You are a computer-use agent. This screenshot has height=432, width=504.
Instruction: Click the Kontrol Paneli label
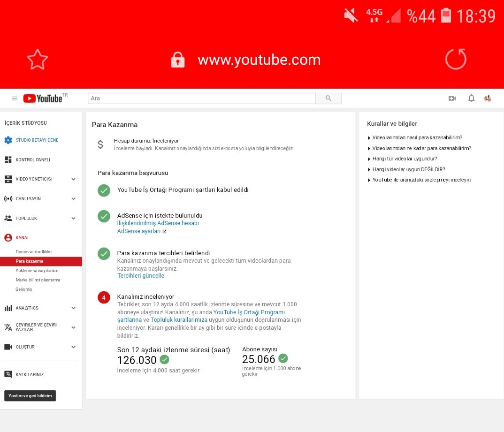[33, 159]
